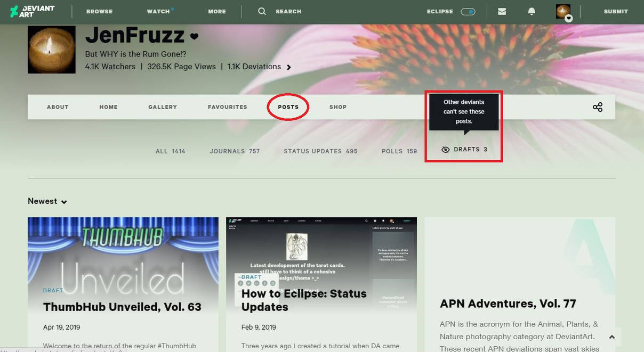Open the user avatar menu in header

click(563, 12)
